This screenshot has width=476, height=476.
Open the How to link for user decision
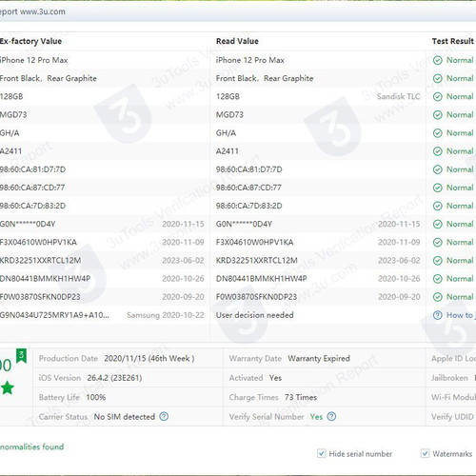coord(461,315)
